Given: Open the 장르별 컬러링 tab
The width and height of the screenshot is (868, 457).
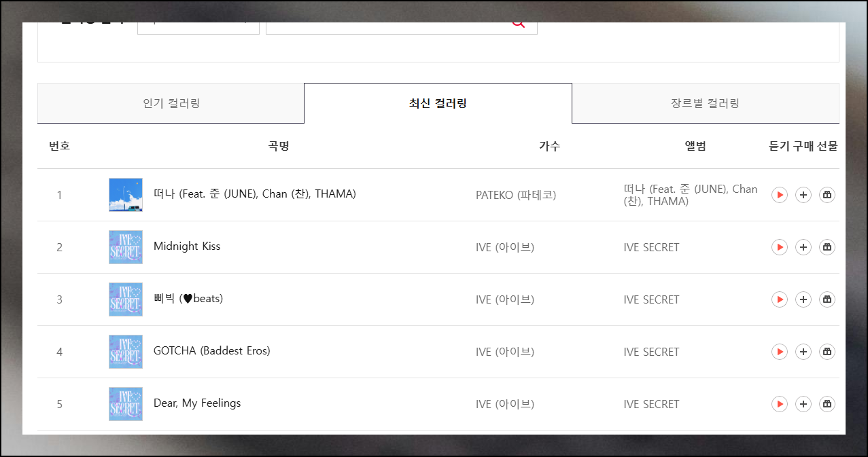Looking at the screenshot, I should click(706, 103).
